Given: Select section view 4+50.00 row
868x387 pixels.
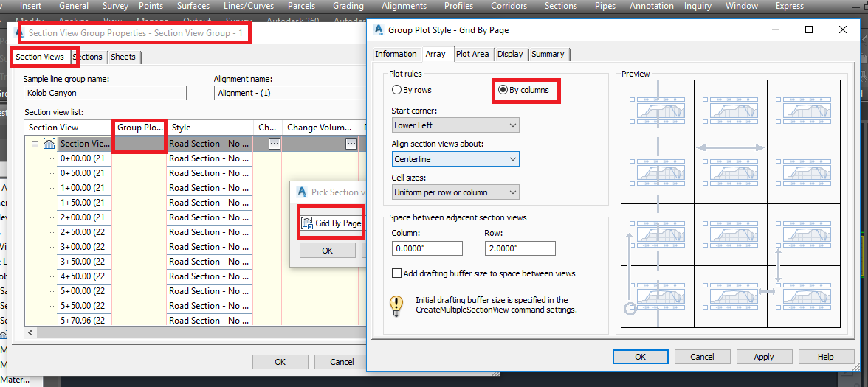Looking at the screenshot, I should [x=83, y=276].
